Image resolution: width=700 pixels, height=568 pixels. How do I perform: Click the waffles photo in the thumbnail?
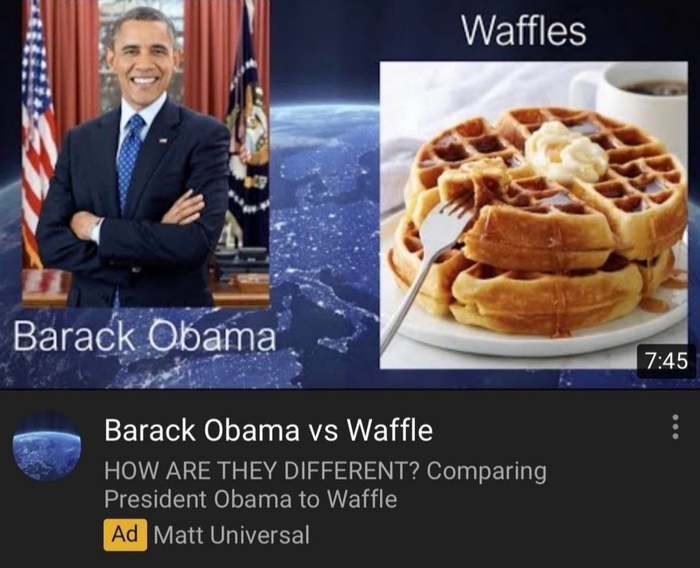coord(533,215)
